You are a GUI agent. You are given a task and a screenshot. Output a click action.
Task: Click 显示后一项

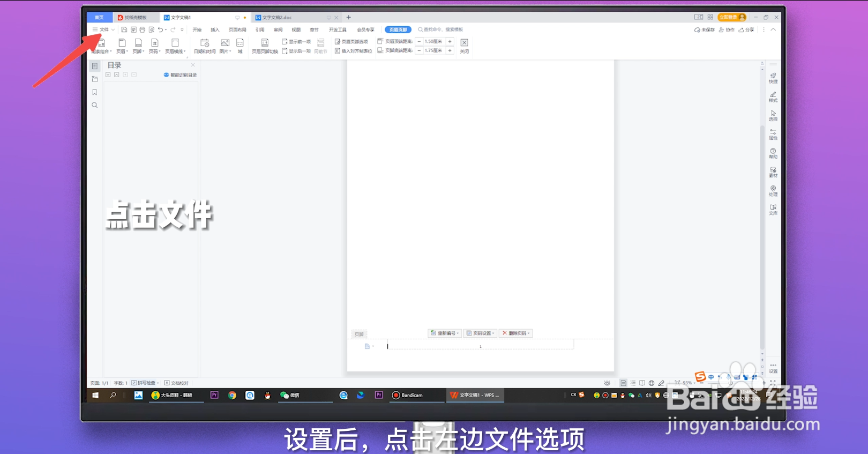point(297,51)
